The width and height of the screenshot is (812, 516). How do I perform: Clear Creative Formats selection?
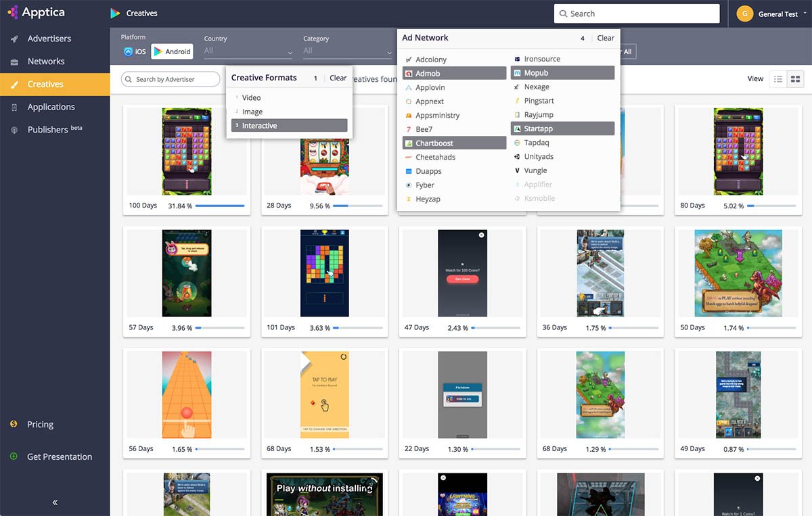tap(338, 78)
